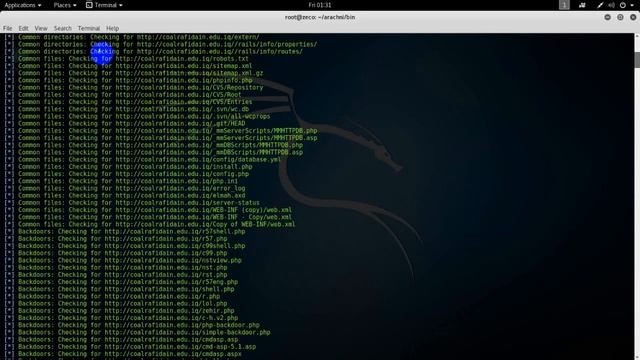Click the line checking for CVS/Entries
The width and height of the screenshot is (640, 360).
pyautogui.click(x=128, y=102)
